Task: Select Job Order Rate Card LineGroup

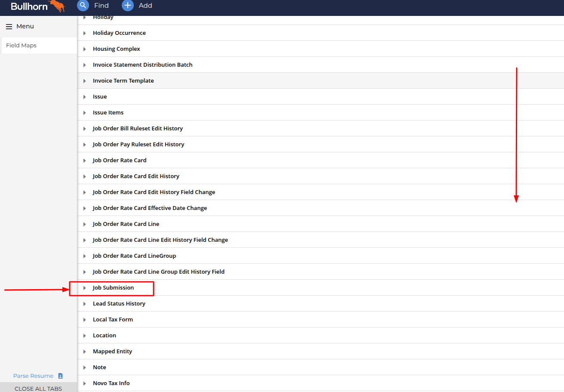Action: tap(134, 256)
